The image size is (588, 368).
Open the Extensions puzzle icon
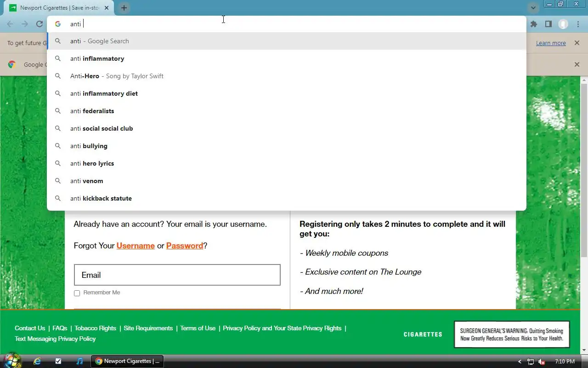[533, 24]
